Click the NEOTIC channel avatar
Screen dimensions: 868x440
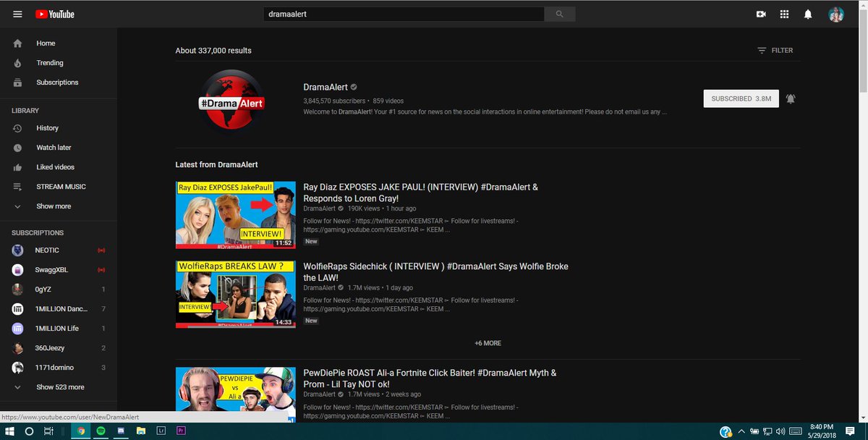point(17,250)
